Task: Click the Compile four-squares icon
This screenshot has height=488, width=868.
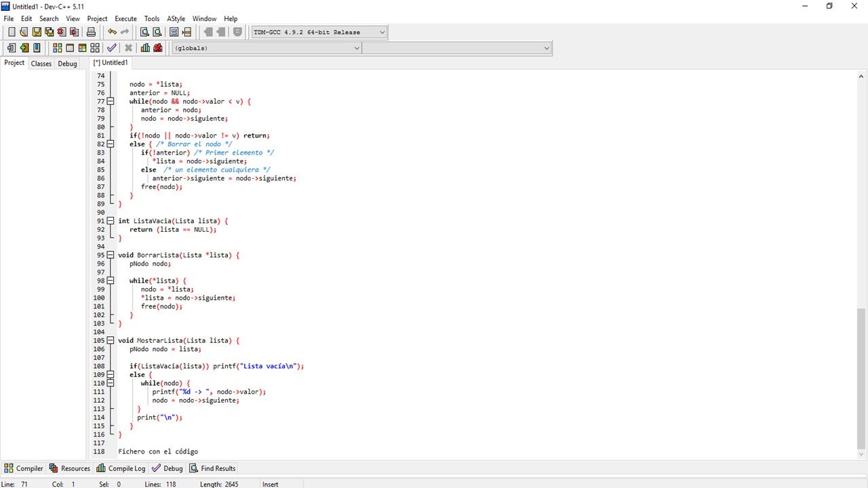Action: click(x=57, y=48)
